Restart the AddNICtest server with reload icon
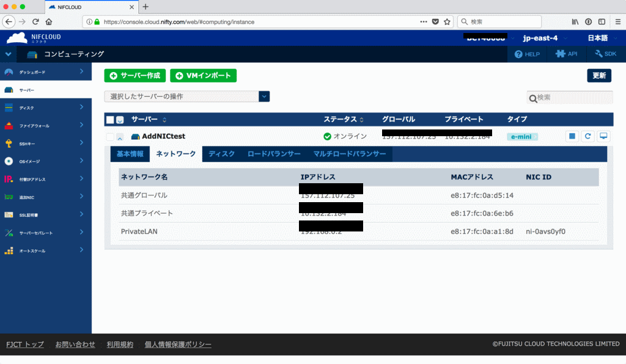The height and width of the screenshot is (364, 626). [x=587, y=136]
